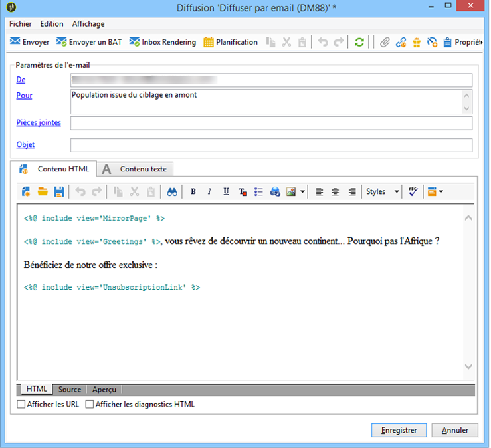The width and height of the screenshot is (491, 448).
Task: Open the Affichage menu
Action: pyautogui.click(x=88, y=24)
